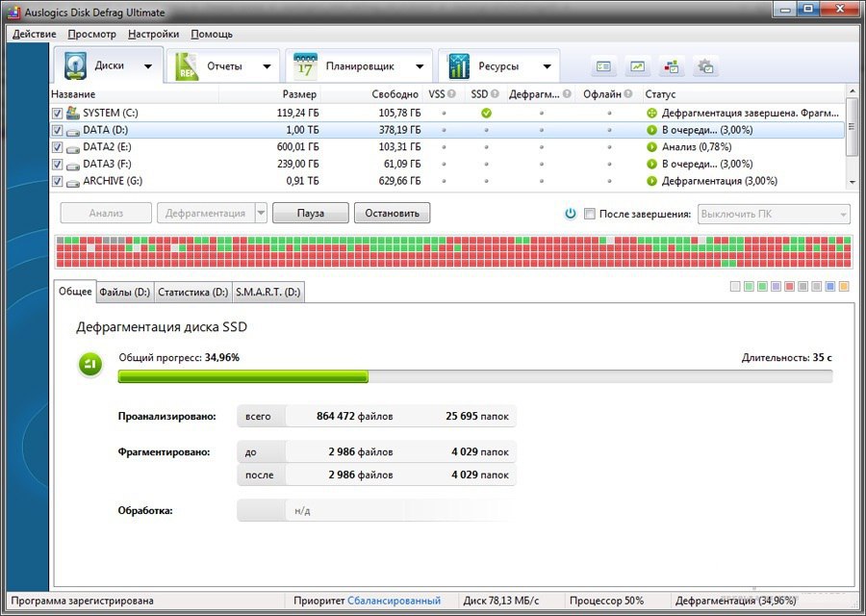Image resolution: width=866 pixels, height=616 pixels.
Task: Click the orange legend color swatch
Action: point(843,286)
